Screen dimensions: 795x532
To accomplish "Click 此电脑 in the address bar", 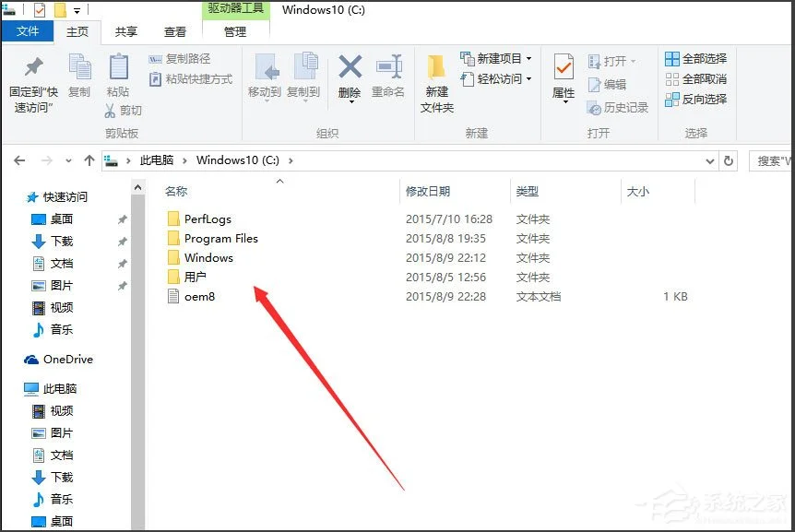I will [x=157, y=160].
